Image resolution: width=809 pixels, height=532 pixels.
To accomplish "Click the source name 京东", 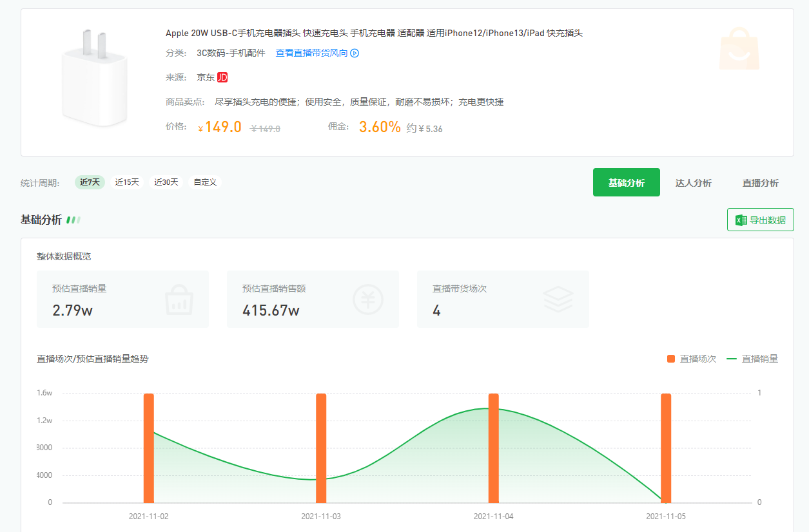I will pos(206,77).
